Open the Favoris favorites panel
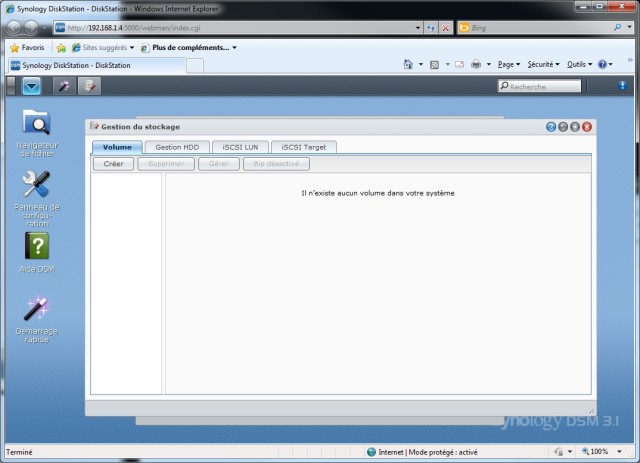Viewport: 640px width, 463px height. [x=27, y=48]
